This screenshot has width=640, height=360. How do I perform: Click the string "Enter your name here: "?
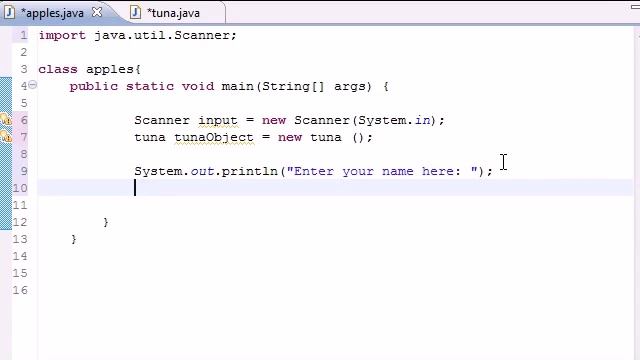point(382,171)
